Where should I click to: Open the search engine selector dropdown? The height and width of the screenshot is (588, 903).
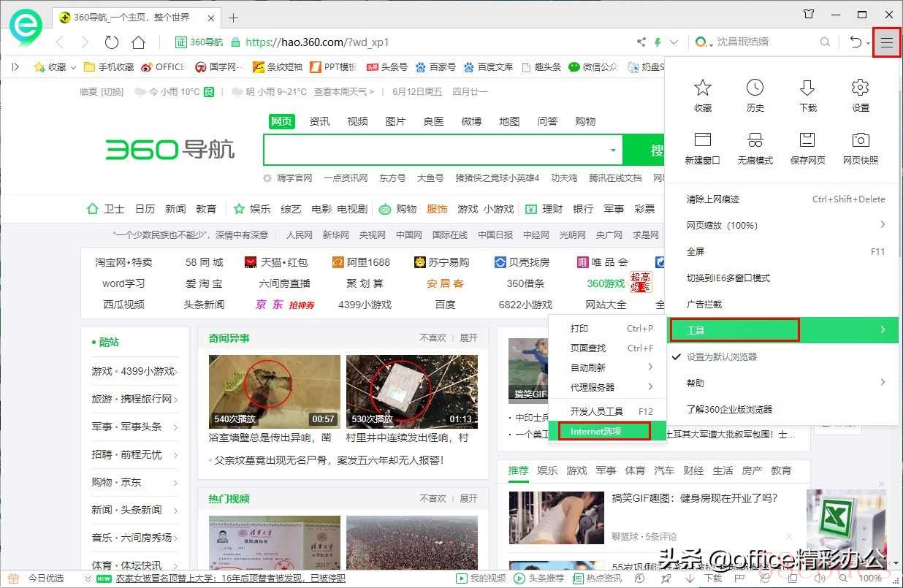704,42
